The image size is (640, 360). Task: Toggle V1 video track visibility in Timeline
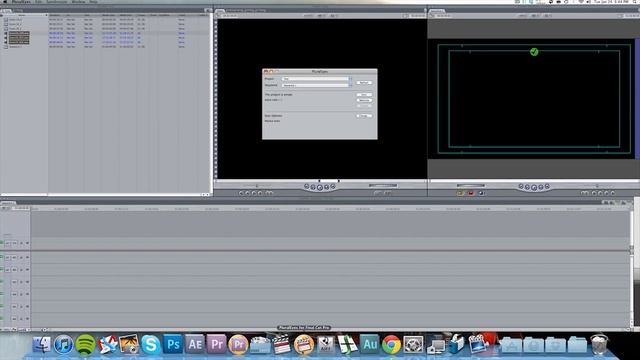point(2,243)
